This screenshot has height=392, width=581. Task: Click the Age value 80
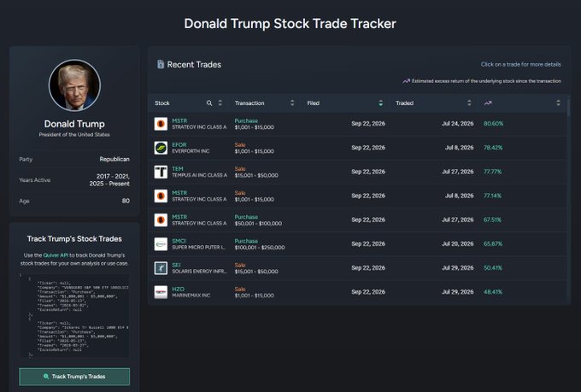pos(126,201)
